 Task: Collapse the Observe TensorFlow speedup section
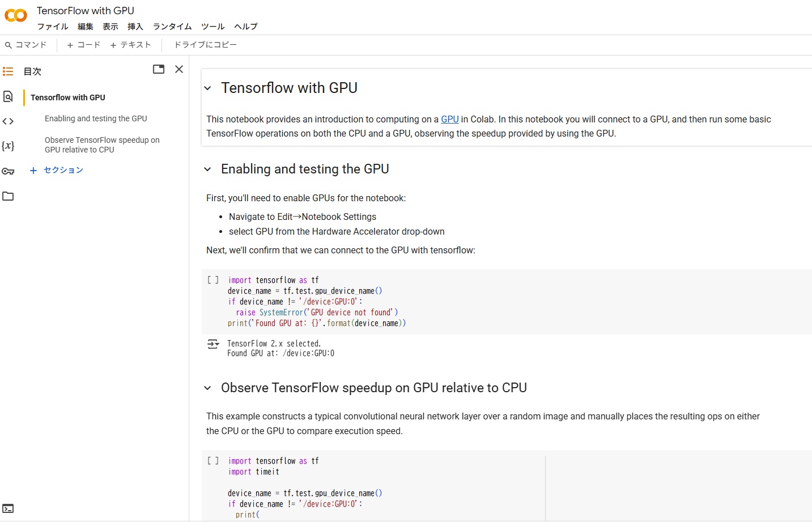pos(207,388)
